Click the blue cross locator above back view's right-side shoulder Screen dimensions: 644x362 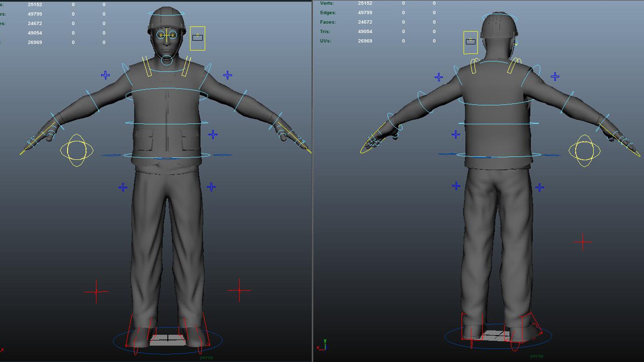(555, 77)
